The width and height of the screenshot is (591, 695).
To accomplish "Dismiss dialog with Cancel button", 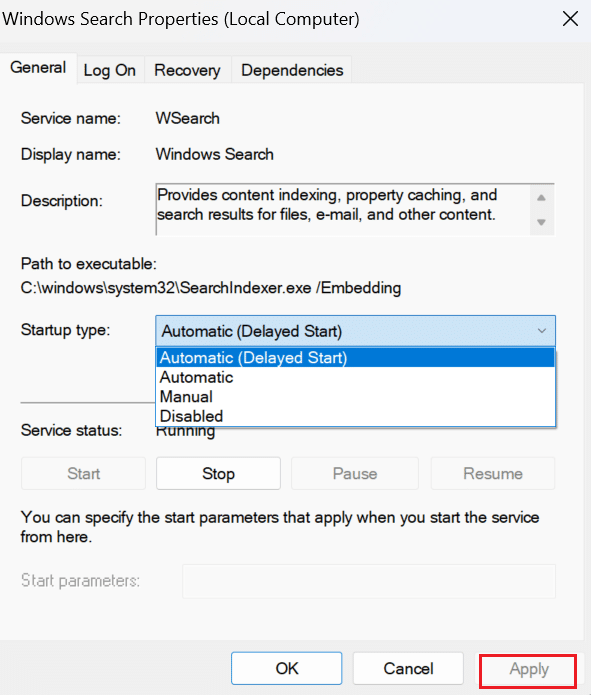I will point(408,668).
